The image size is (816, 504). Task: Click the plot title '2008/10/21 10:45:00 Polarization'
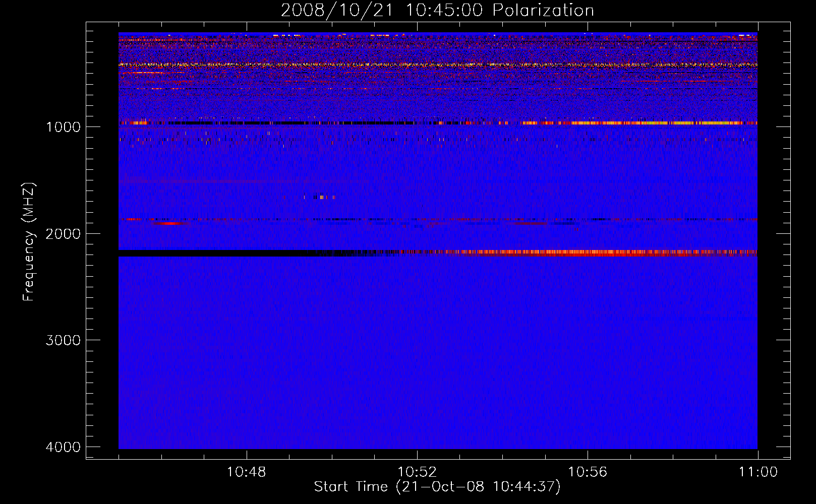point(437,10)
